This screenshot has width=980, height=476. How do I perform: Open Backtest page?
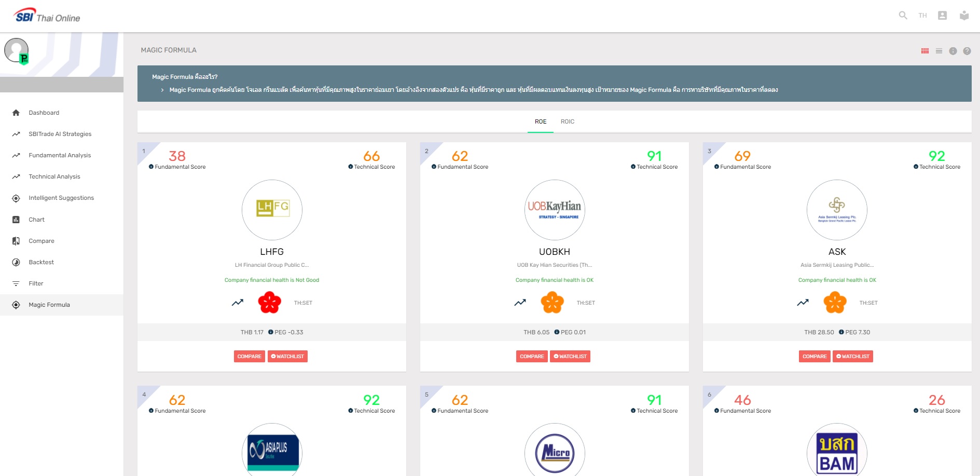[x=61, y=262]
